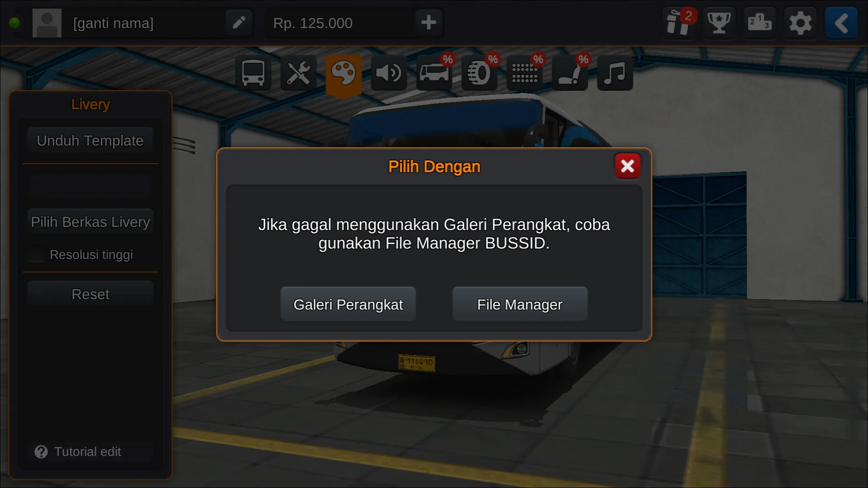Go back with the blue arrow
This screenshot has width=868, height=488.
point(841,23)
